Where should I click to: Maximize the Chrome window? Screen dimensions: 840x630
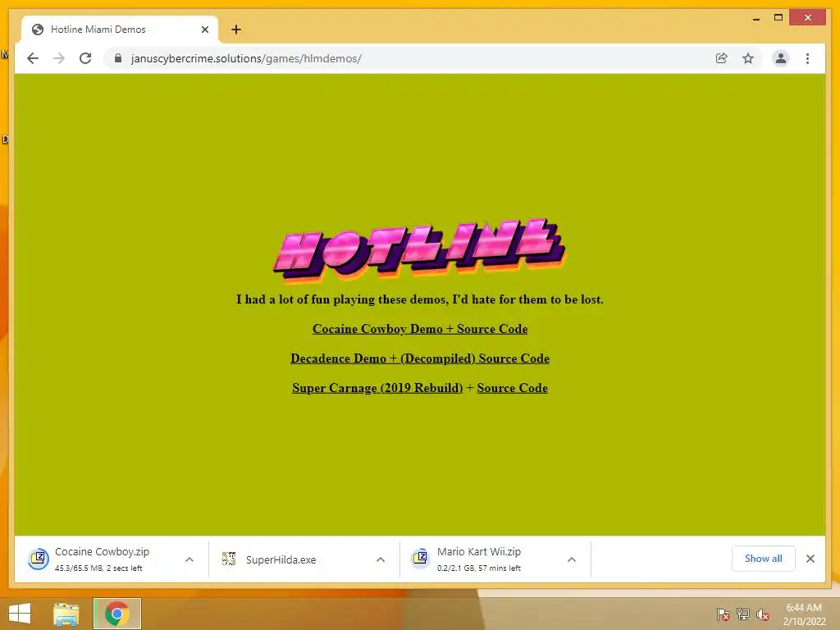(x=778, y=18)
